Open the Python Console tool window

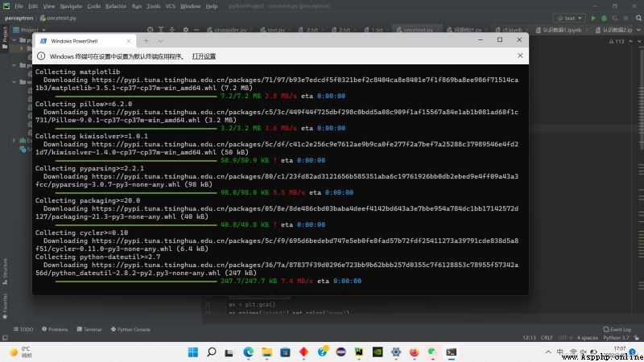(x=130, y=329)
